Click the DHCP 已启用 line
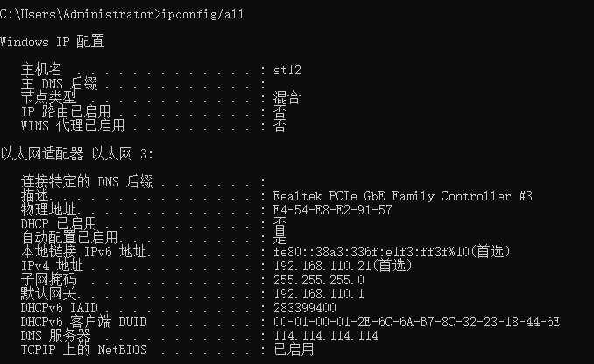This screenshot has height=364, width=594. (59, 224)
